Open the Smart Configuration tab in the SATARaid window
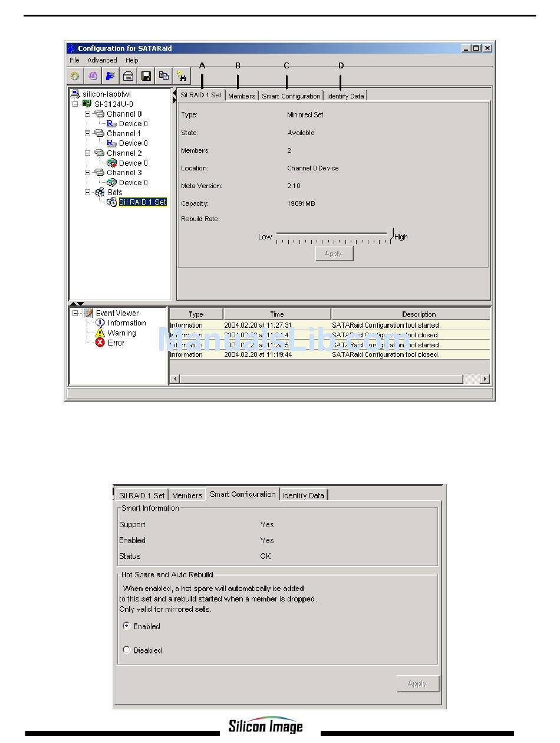This screenshot has height=743, width=560. pos(291,96)
